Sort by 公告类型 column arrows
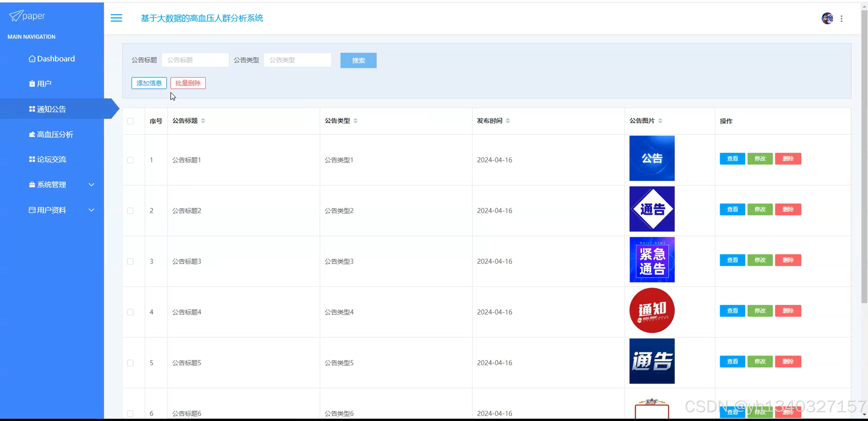This screenshot has width=868, height=421. point(355,121)
